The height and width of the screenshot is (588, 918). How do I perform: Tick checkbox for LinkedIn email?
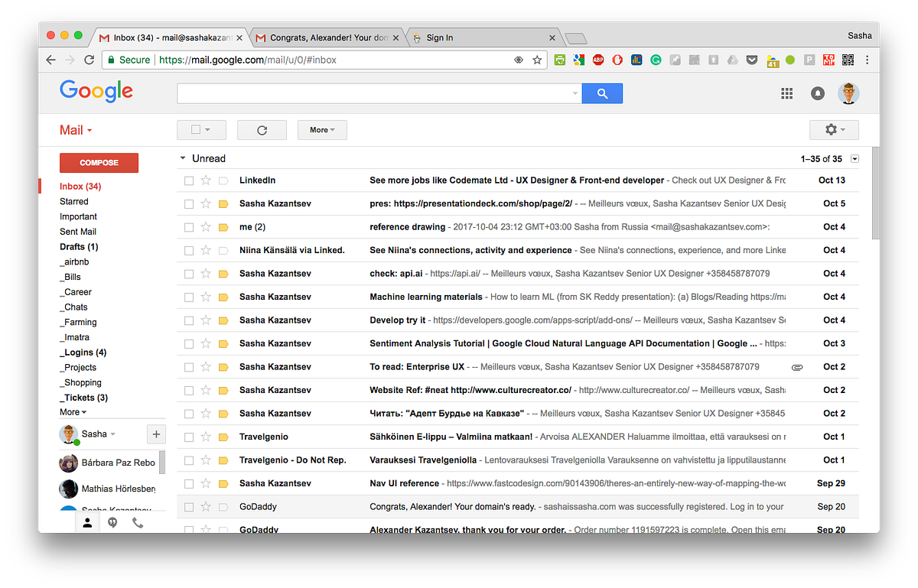tap(189, 180)
